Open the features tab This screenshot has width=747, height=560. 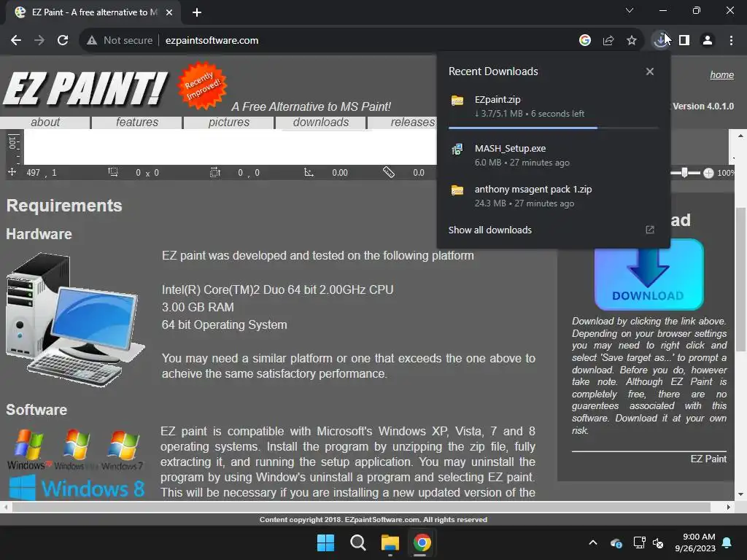click(x=137, y=122)
